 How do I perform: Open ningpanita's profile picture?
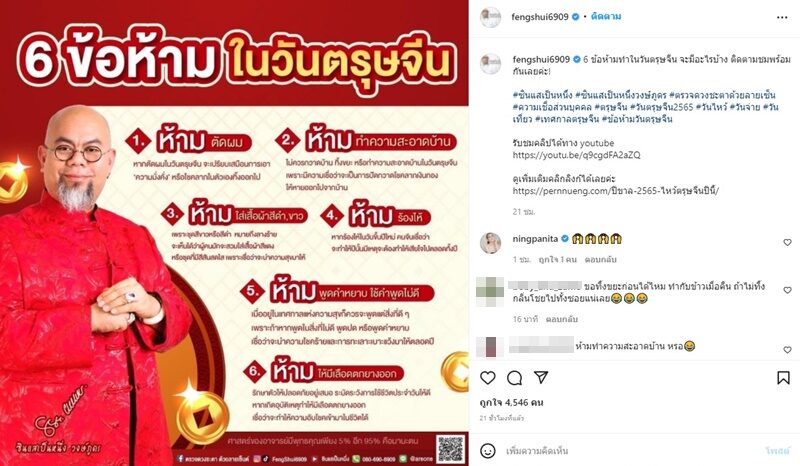(490, 243)
